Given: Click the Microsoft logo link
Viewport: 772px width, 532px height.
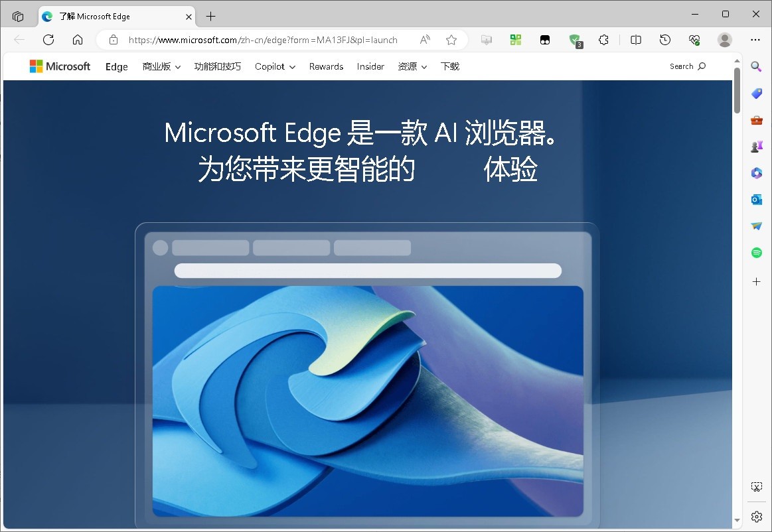Looking at the screenshot, I should 60,66.
